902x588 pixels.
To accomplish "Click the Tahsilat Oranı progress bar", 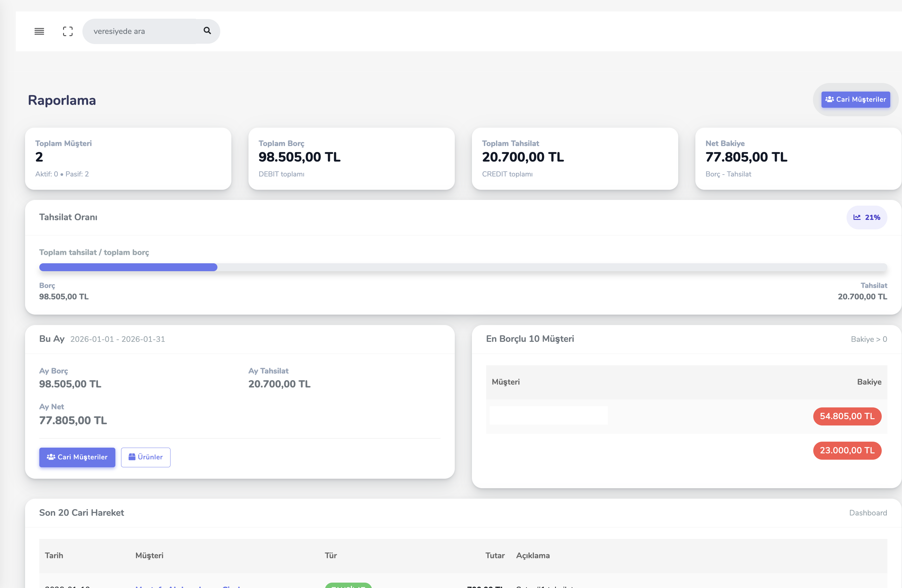I will (x=462, y=267).
